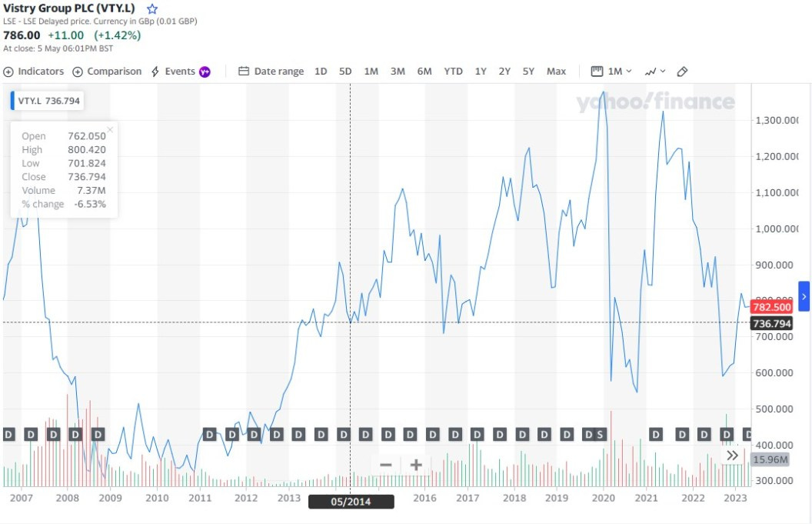812x524 pixels.
Task: Add Vistry Group to watchlist with star icon
Action: point(151,8)
